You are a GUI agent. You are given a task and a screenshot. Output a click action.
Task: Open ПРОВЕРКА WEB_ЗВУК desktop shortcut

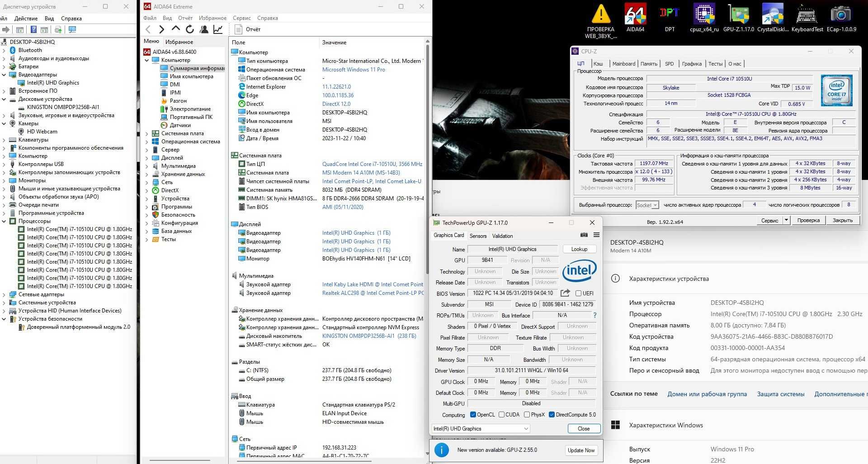(x=601, y=21)
